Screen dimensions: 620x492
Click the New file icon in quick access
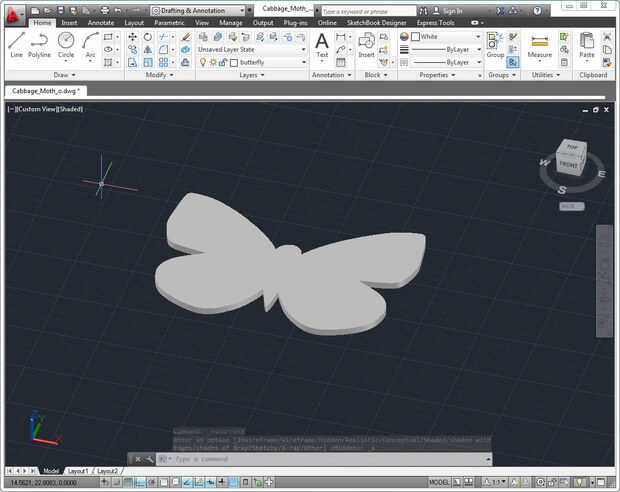35,11
